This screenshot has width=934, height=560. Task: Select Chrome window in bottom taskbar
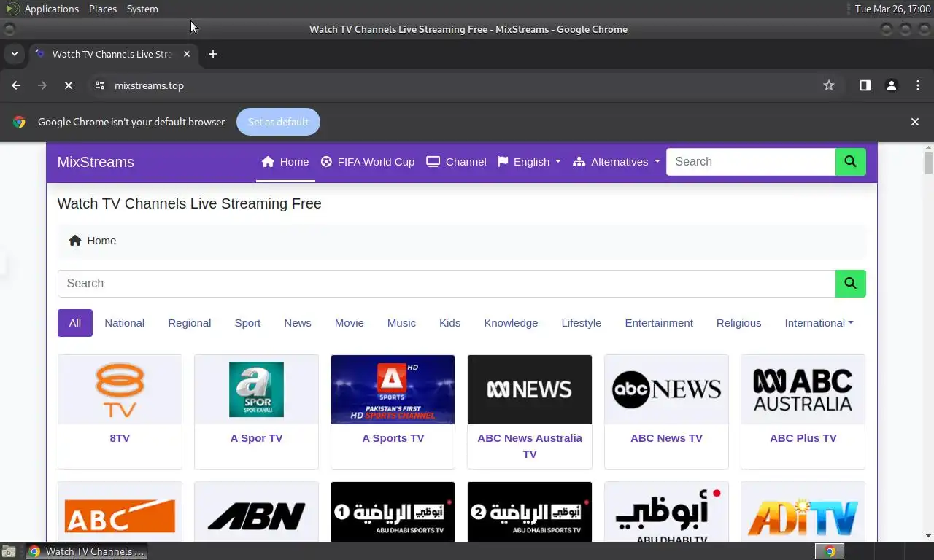(x=87, y=551)
